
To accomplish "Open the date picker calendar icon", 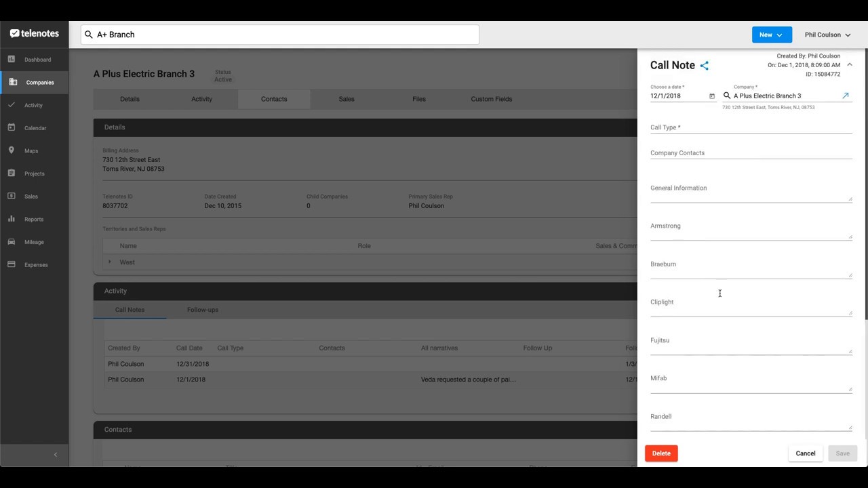I will 712,96.
